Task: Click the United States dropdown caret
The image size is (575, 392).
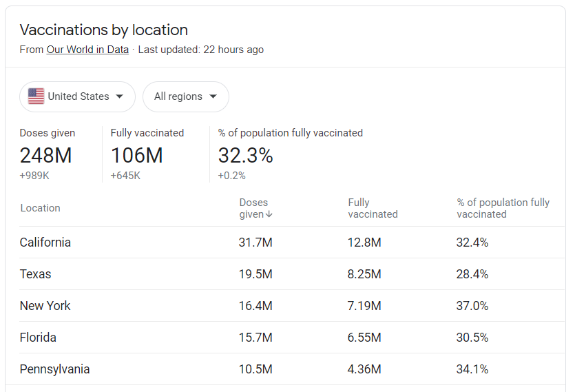Action: click(121, 96)
